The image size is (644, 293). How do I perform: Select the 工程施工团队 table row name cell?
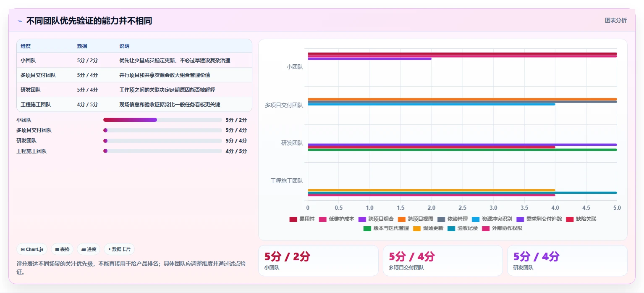pos(36,104)
